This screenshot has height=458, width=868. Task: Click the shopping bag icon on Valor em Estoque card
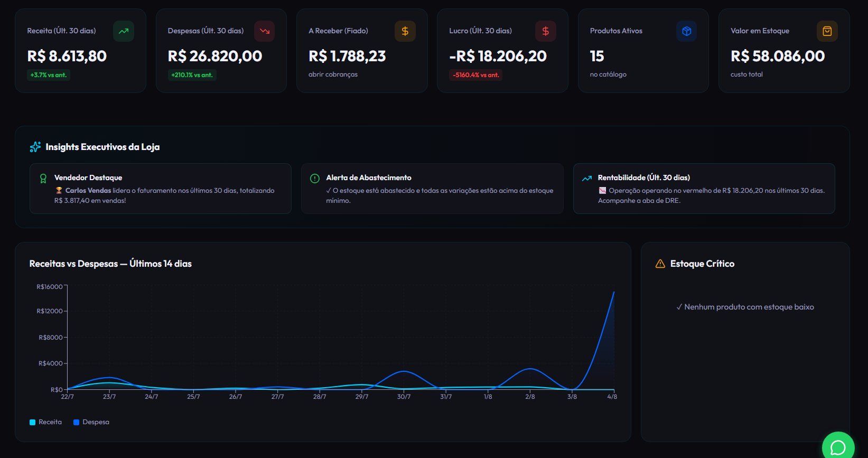pyautogui.click(x=827, y=31)
